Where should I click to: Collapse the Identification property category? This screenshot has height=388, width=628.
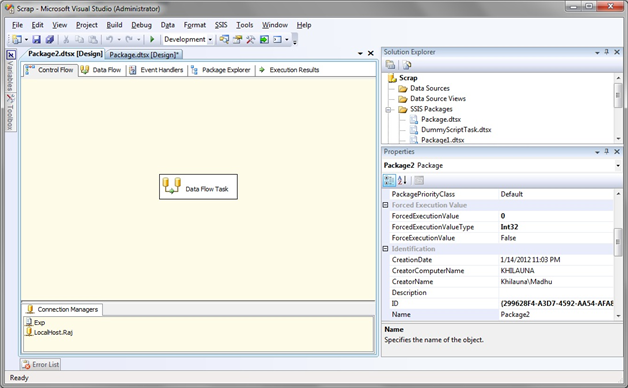point(385,249)
